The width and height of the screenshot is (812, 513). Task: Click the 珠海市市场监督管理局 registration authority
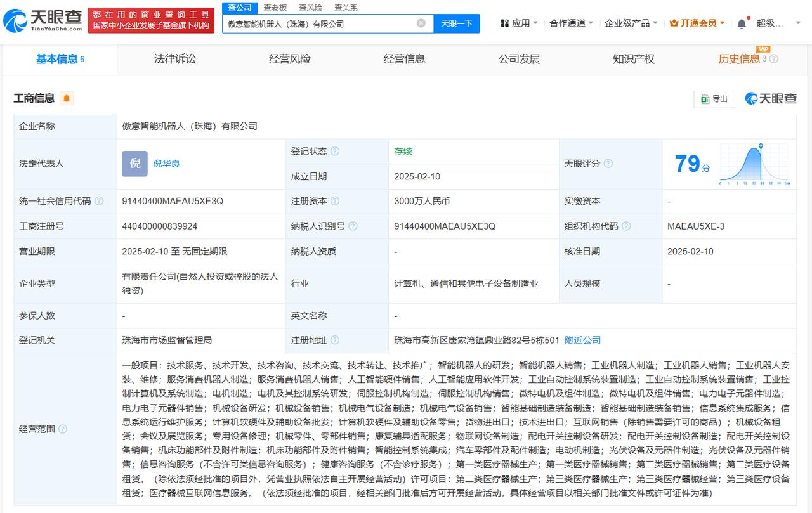167,341
